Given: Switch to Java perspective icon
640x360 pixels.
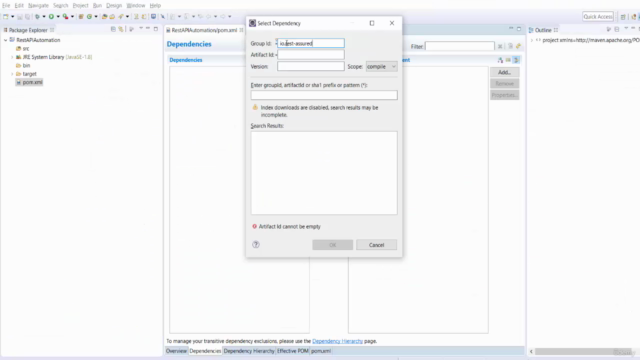Looking at the screenshot, I should tap(633, 17).
